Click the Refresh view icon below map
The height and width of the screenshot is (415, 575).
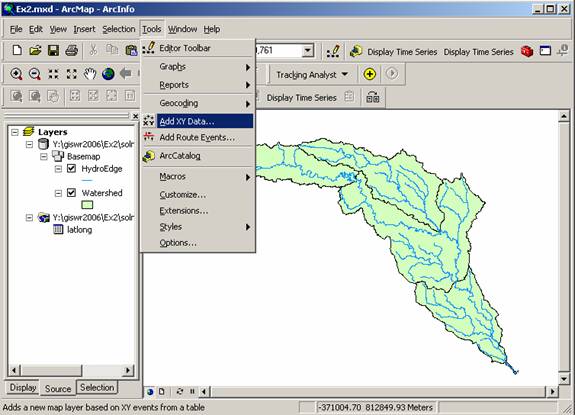coord(180,392)
